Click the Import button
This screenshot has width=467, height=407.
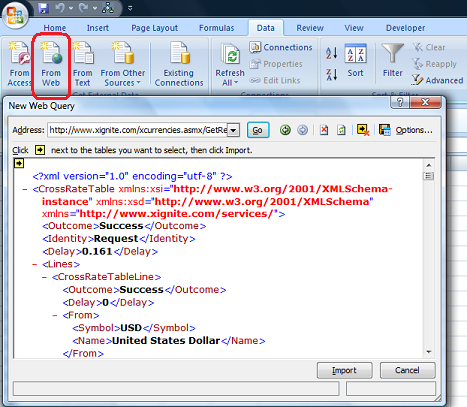click(x=344, y=370)
